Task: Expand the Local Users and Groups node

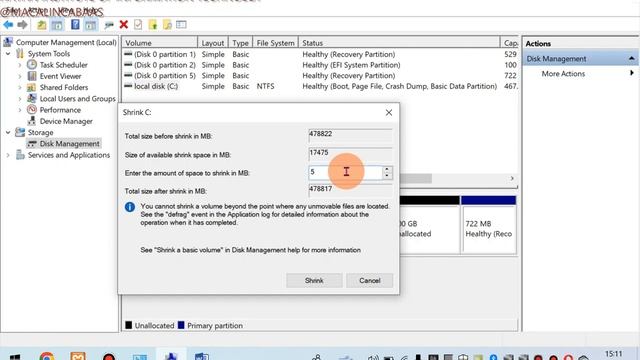Action: tap(20, 99)
